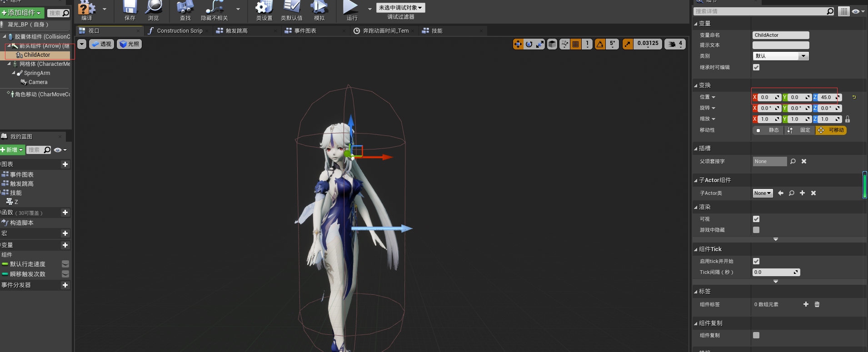Switch to 事件图表 tab
Image resolution: width=868 pixels, height=352 pixels.
(314, 30)
